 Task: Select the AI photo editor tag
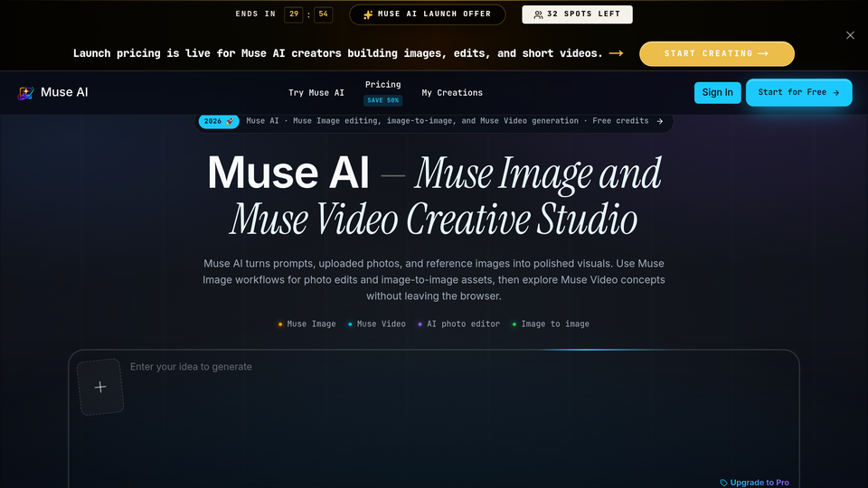point(458,324)
